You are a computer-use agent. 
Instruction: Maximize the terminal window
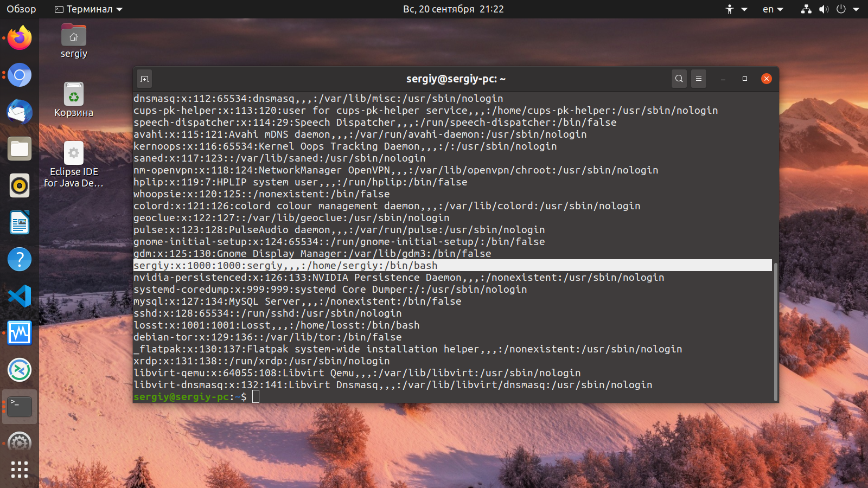[745, 79]
